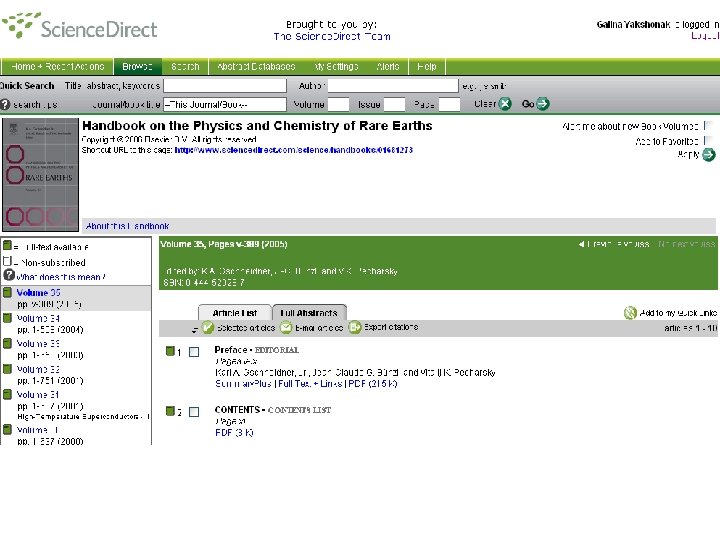Open About this Handbook link
Screen dimensions: 720x540
point(127,226)
